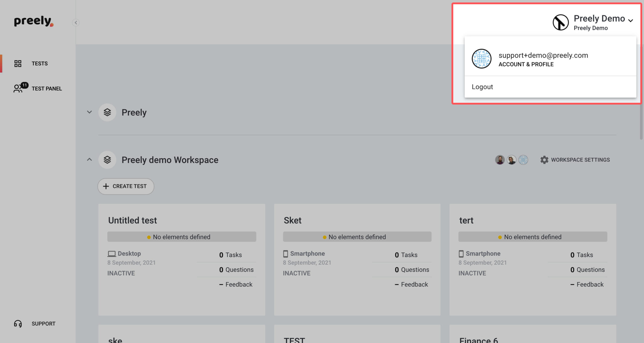This screenshot has height=343, width=644.
Task: Click 0 Tasks on tert card
Action: point(582,255)
